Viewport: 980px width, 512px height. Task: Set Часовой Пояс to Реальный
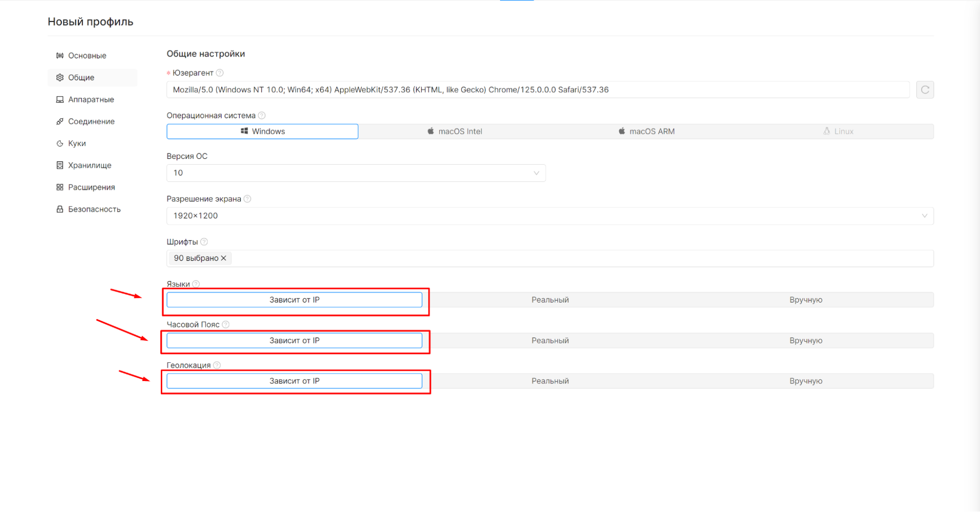click(x=550, y=340)
